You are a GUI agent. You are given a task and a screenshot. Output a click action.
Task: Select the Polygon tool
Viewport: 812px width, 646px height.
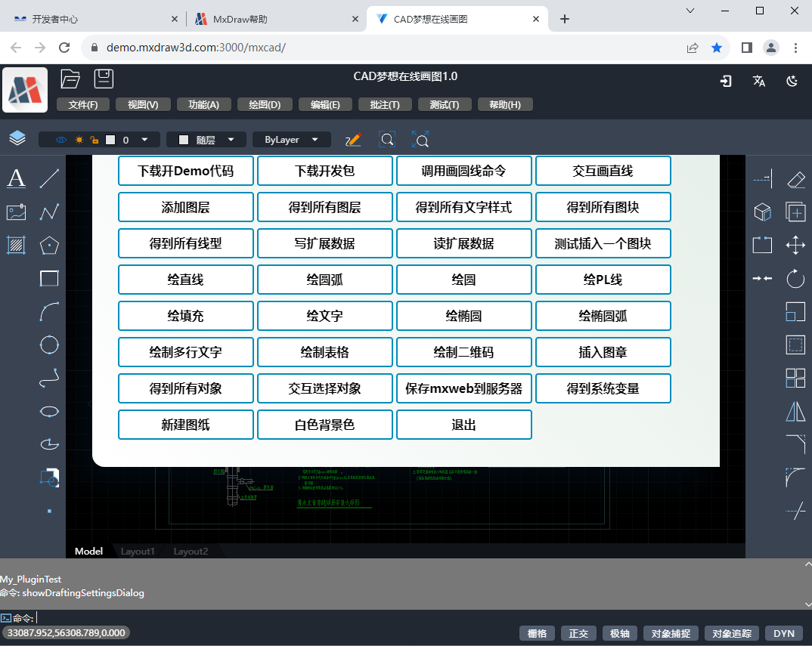pos(49,245)
